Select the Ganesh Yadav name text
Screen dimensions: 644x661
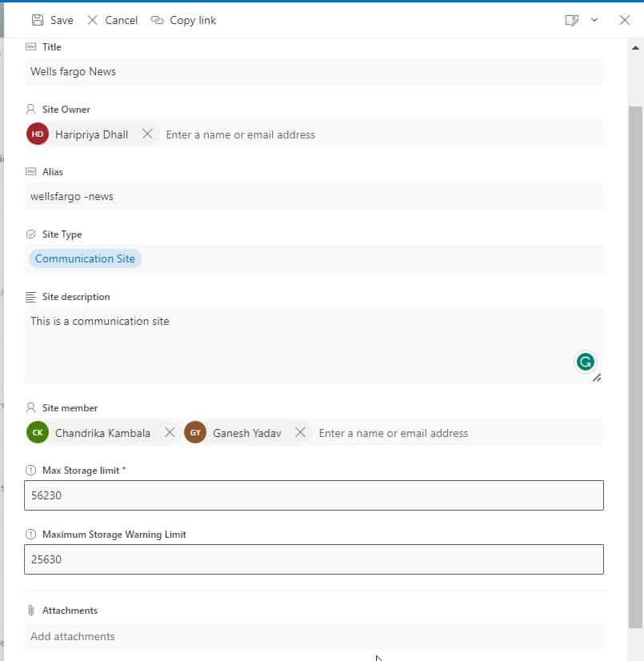pyautogui.click(x=247, y=433)
